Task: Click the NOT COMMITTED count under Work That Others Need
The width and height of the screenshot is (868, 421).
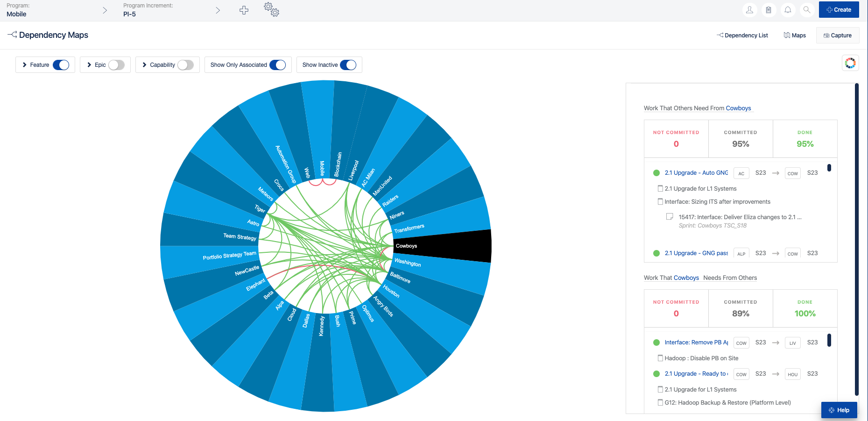Action: click(x=676, y=144)
